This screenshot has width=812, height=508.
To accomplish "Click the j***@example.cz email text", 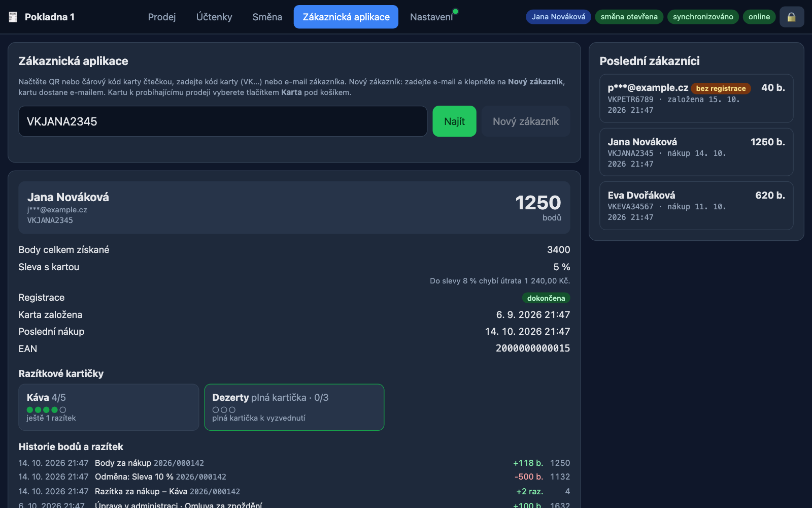I will 57,210.
